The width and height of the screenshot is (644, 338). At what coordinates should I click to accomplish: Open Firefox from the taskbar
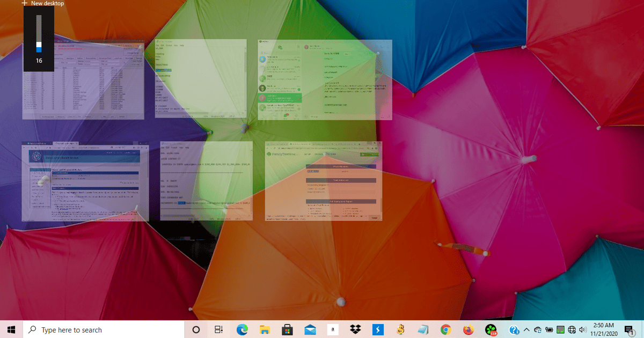tap(469, 329)
